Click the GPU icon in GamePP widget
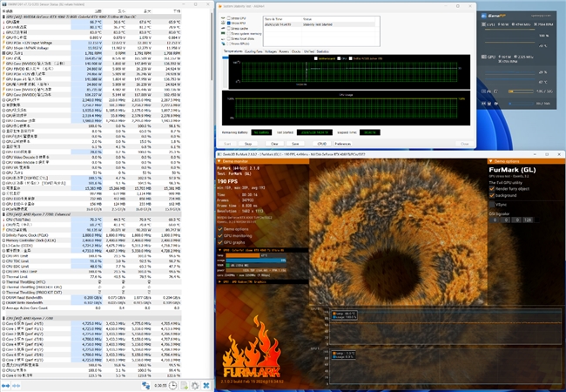This screenshot has width=566, height=392. click(x=483, y=57)
